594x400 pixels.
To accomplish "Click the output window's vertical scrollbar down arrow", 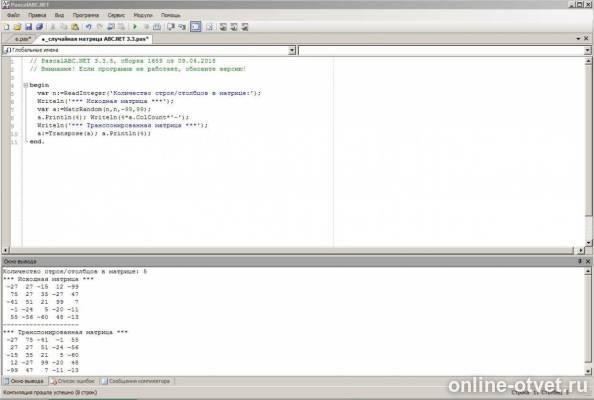I will click(x=588, y=371).
